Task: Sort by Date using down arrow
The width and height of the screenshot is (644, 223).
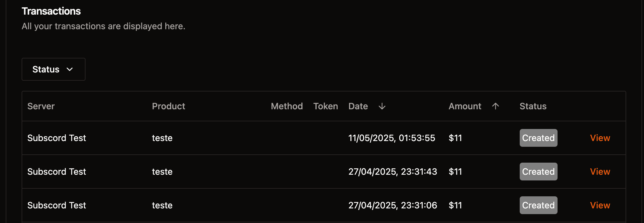Action: (x=382, y=106)
